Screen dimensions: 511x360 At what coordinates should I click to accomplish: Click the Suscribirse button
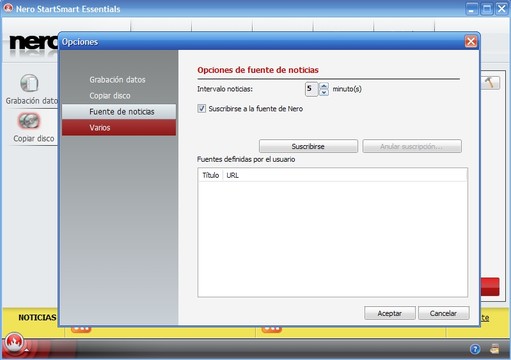pyautogui.click(x=308, y=146)
